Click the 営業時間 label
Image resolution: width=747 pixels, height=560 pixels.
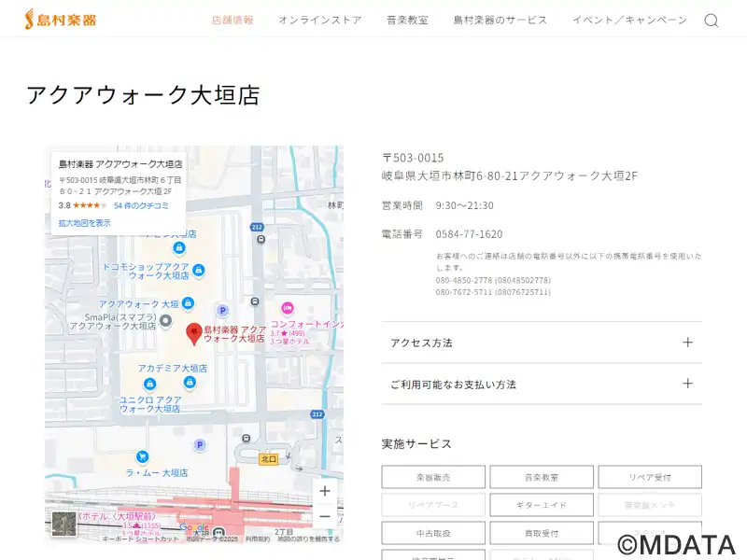402,205
